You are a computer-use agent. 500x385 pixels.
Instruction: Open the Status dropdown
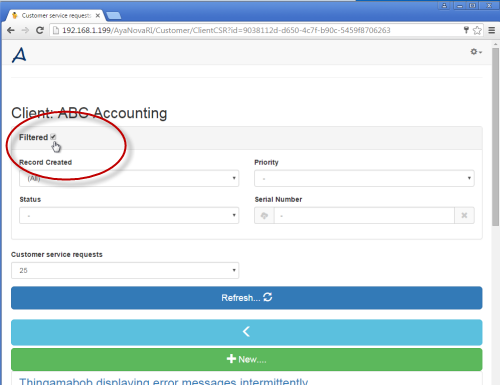click(x=129, y=216)
